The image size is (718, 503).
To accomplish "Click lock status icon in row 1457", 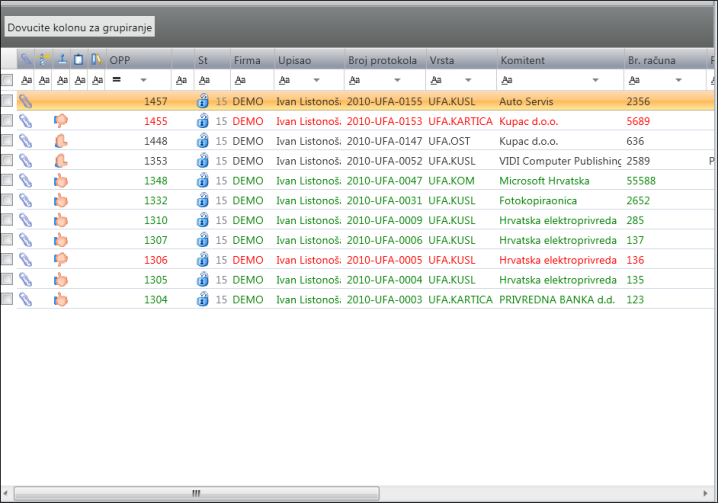I will (202, 101).
